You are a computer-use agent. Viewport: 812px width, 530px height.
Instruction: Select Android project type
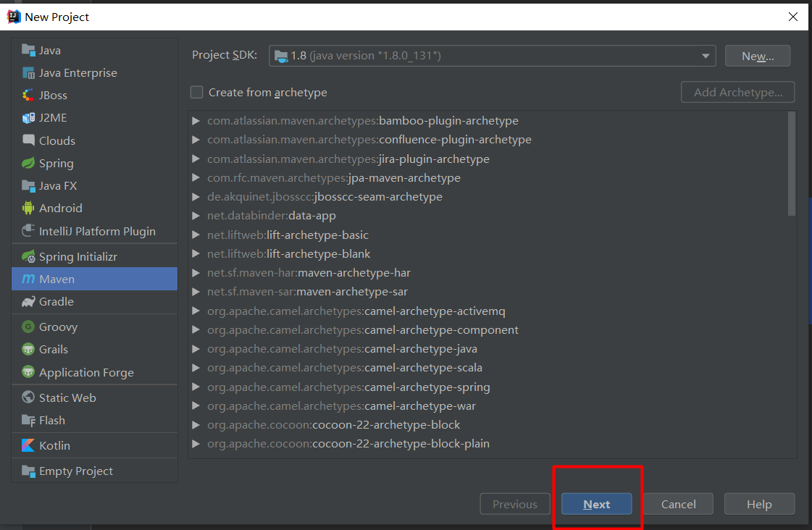[x=94, y=208]
